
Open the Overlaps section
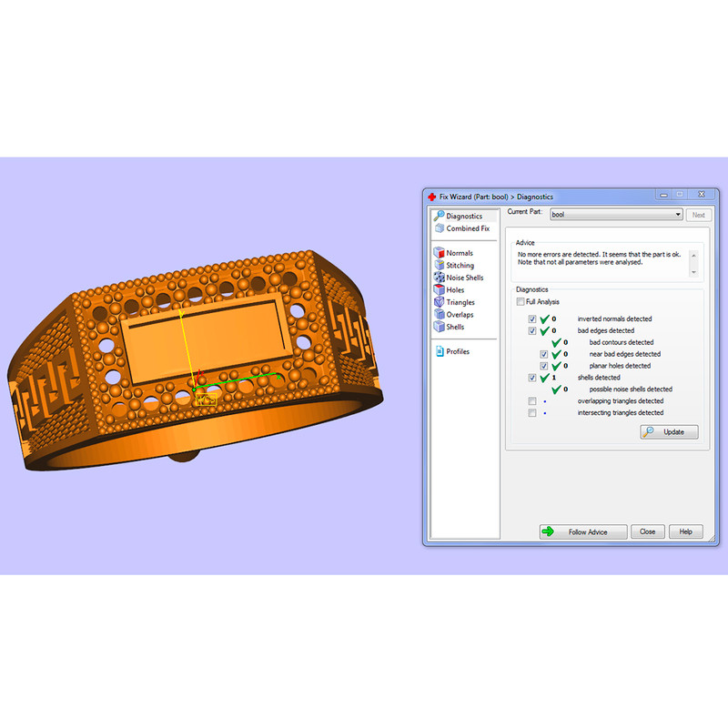[460, 315]
